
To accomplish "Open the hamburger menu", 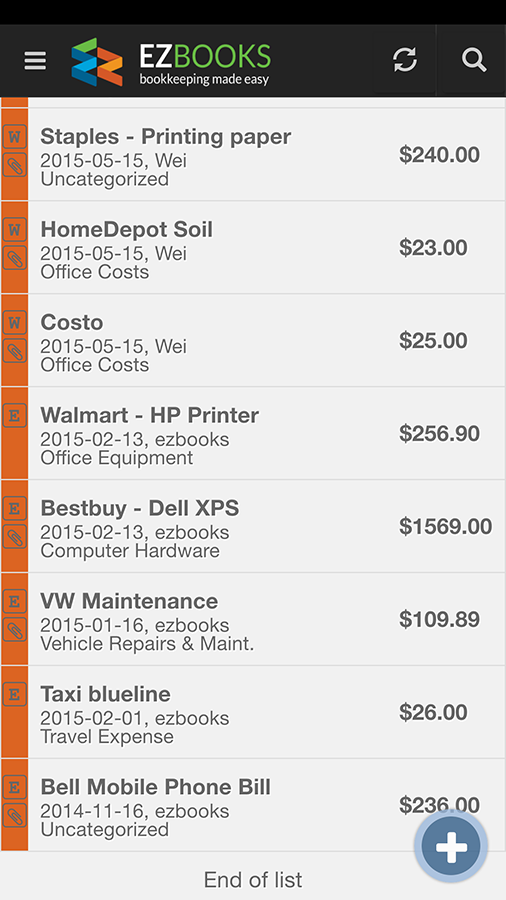I will 35,60.
